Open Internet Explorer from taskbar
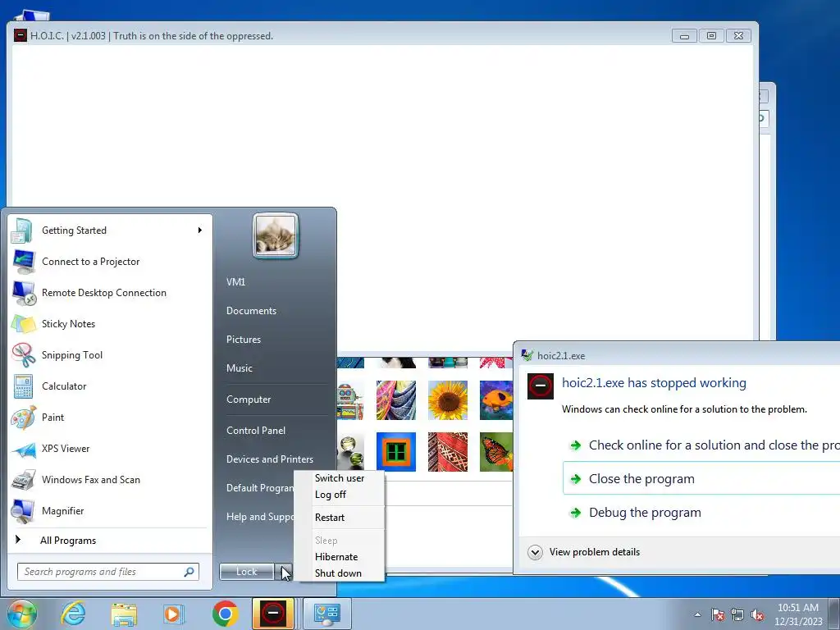The width and height of the screenshot is (840, 630). [73, 614]
